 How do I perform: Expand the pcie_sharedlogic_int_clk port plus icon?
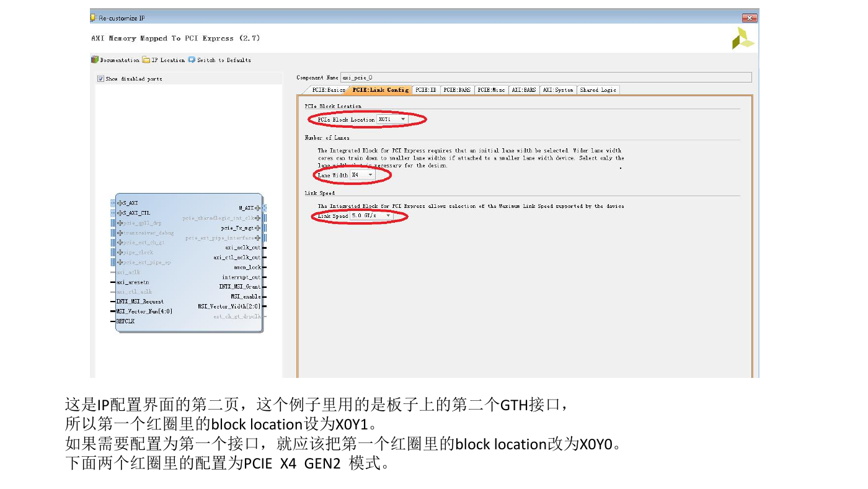pos(257,218)
